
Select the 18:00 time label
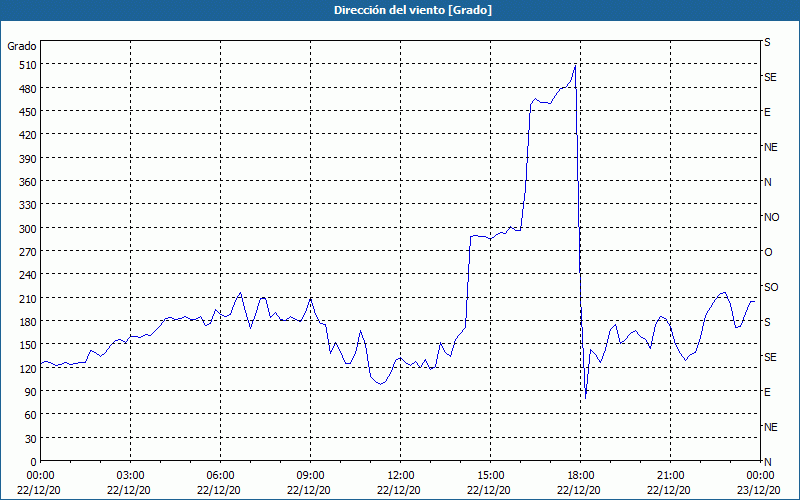(x=581, y=476)
